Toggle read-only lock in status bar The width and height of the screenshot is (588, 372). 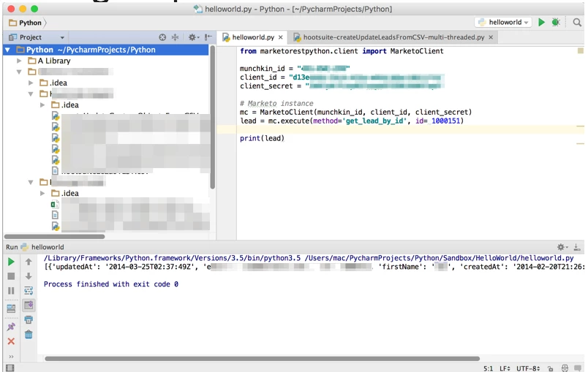(550, 368)
